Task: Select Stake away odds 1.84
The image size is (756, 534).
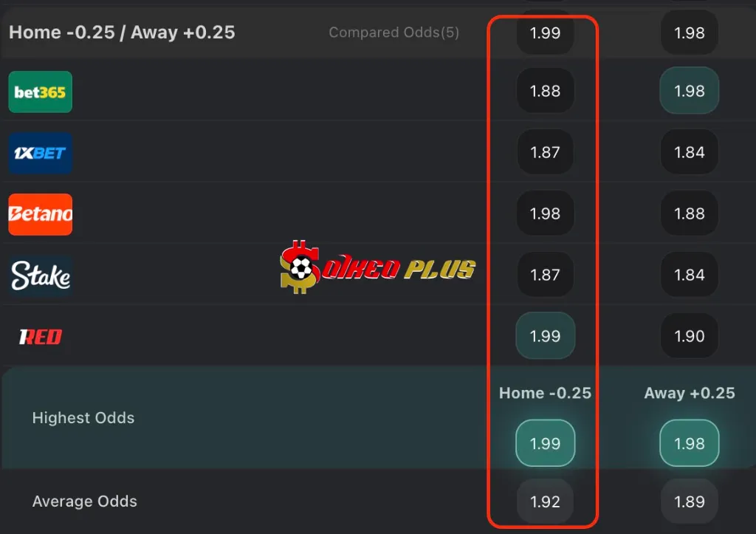Action: tap(689, 275)
